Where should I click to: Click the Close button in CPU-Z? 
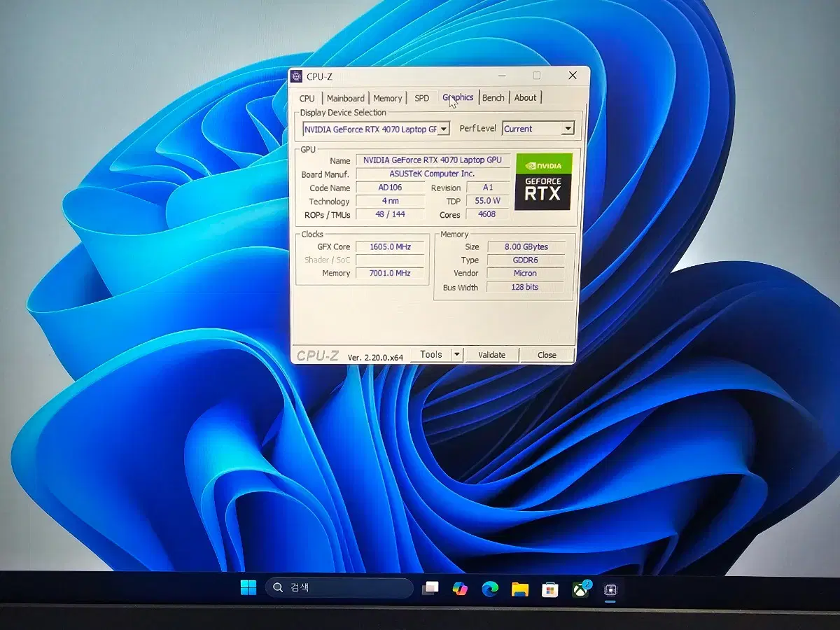point(547,355)
